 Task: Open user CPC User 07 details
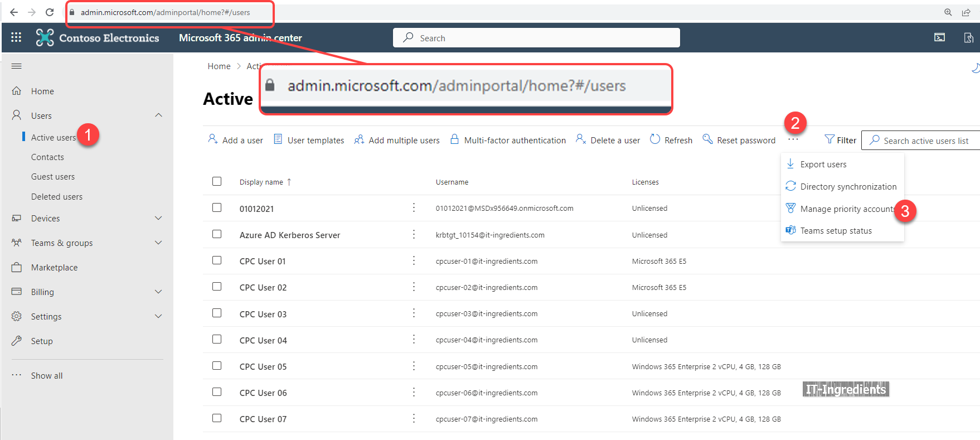pos(263,419)
